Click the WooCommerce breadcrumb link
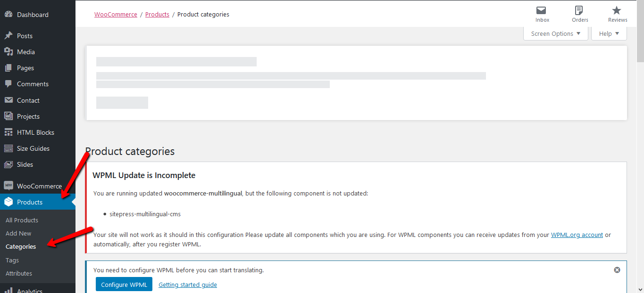The width and height of the screenshot is (644, 293). (x=116, y=14)
